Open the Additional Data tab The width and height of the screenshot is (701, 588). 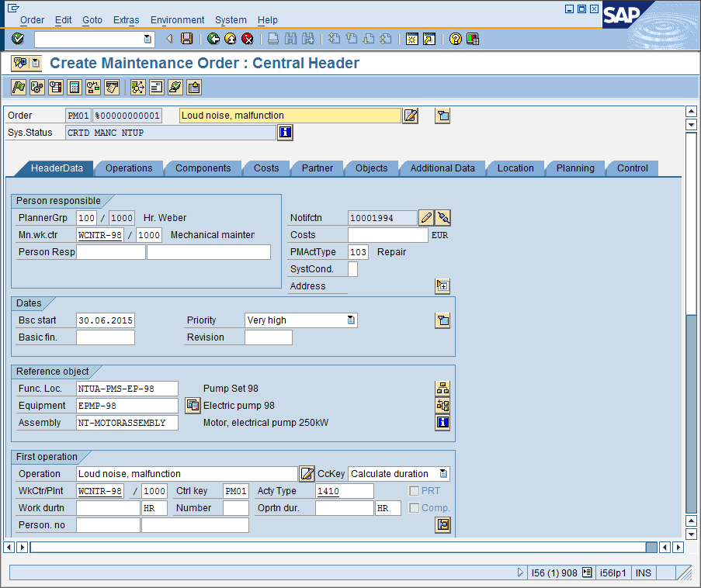pyautogui.click(x=442, y=168)
